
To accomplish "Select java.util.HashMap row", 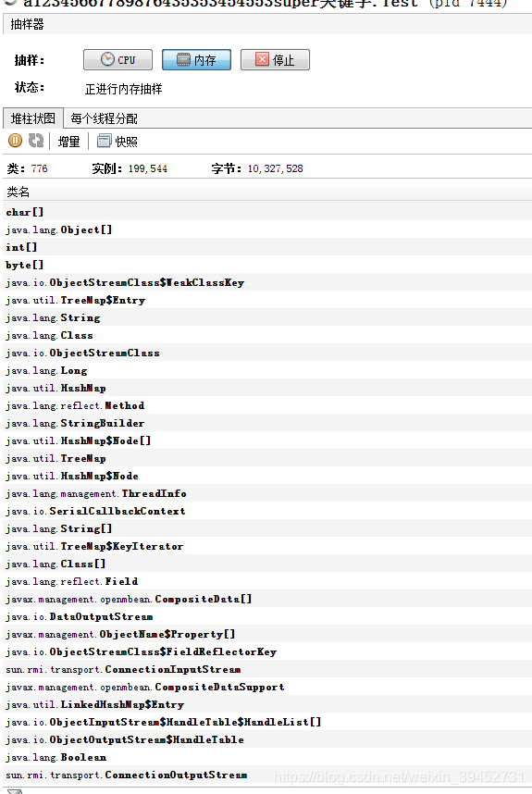I will [x=267, y=388].
